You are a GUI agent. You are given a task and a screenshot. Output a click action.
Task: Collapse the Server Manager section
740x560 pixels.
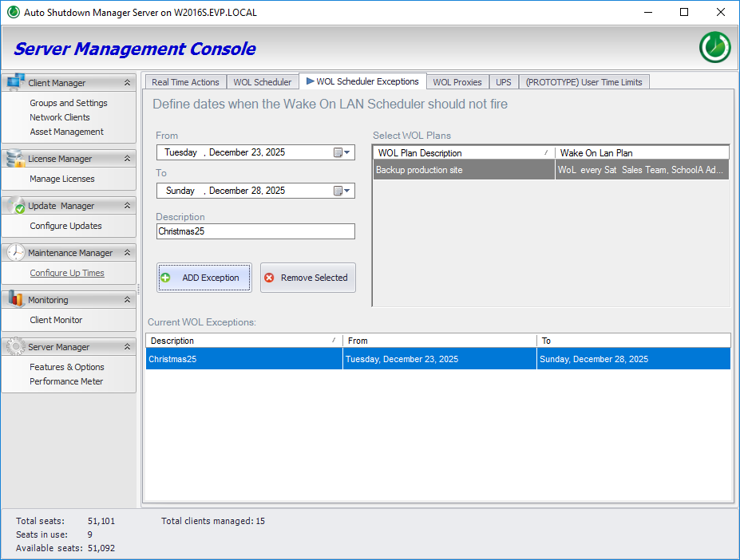126,347
